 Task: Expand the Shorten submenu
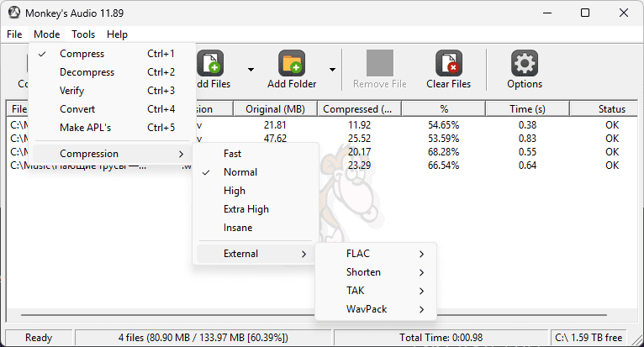pos(376,272)
